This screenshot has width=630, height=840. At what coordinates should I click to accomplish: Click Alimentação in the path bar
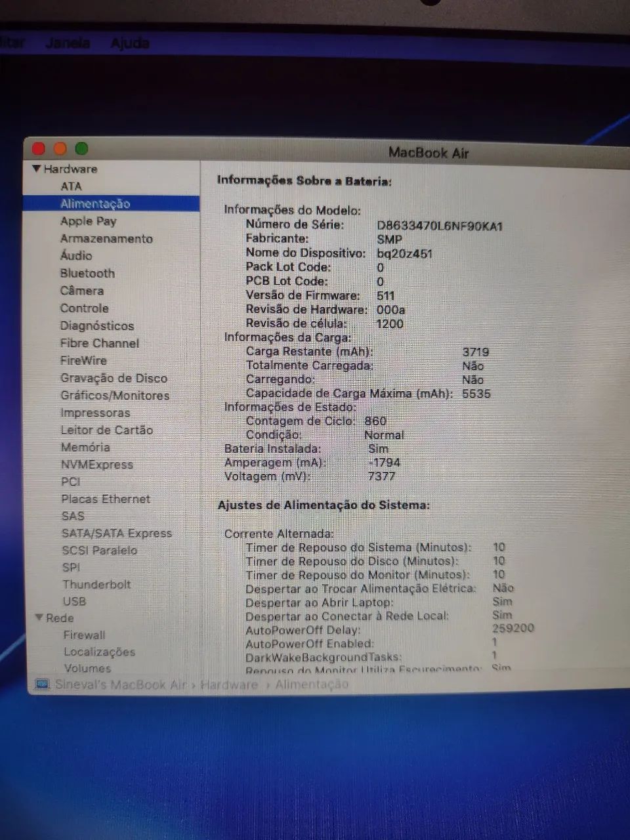click(x=312, y=684)
